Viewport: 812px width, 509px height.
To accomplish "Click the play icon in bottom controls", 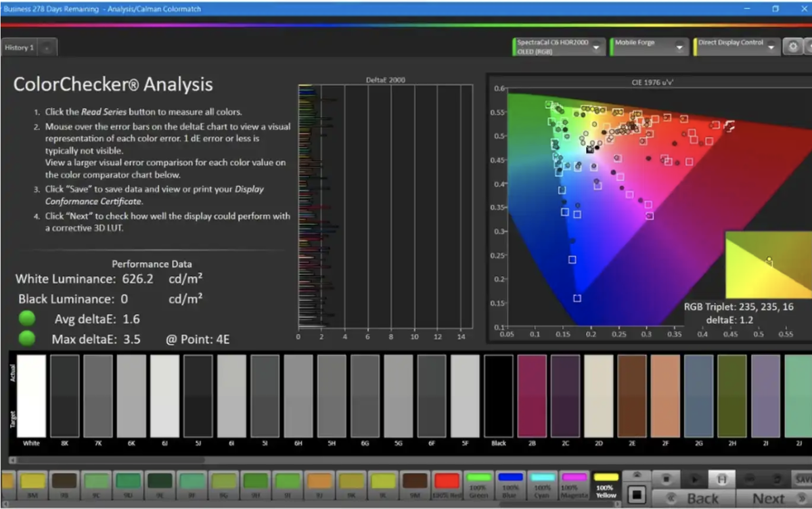I will [x=694, y=479].
